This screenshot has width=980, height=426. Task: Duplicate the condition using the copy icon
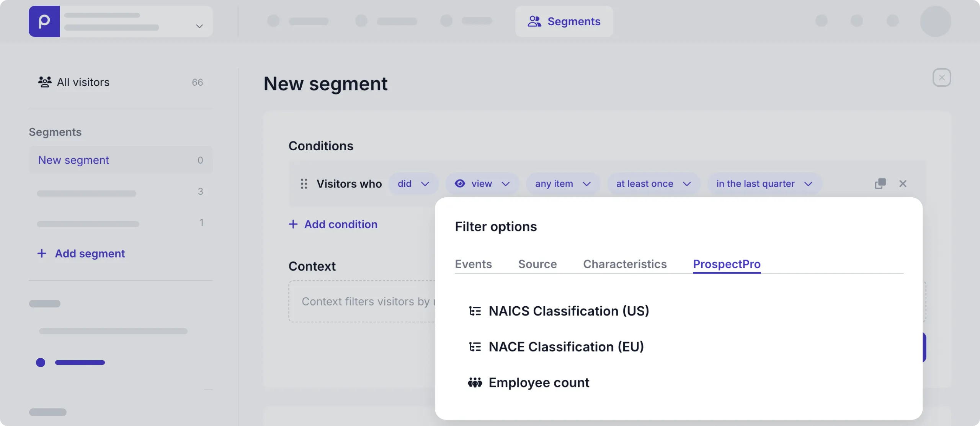(x=880, y=184)
